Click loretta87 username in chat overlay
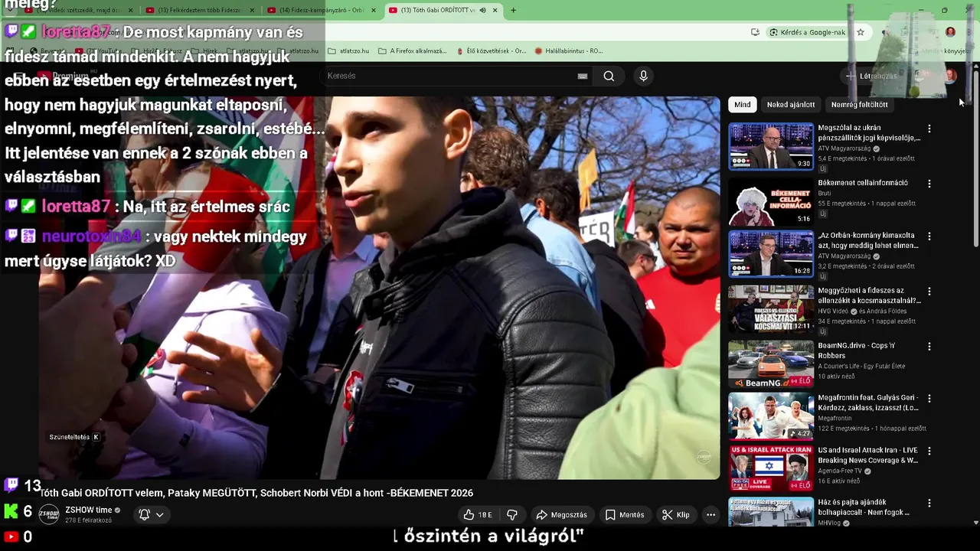 pos(76,207)
